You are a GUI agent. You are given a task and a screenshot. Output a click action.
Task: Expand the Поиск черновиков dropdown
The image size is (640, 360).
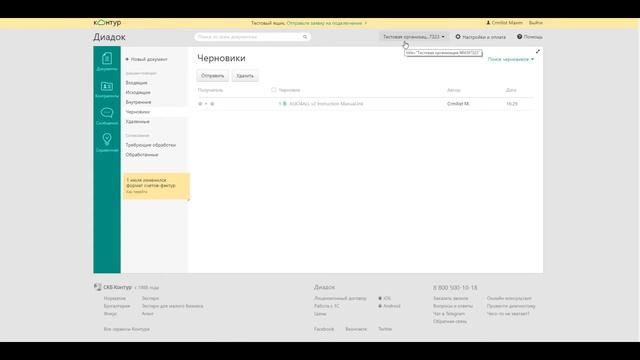(511, 59)
